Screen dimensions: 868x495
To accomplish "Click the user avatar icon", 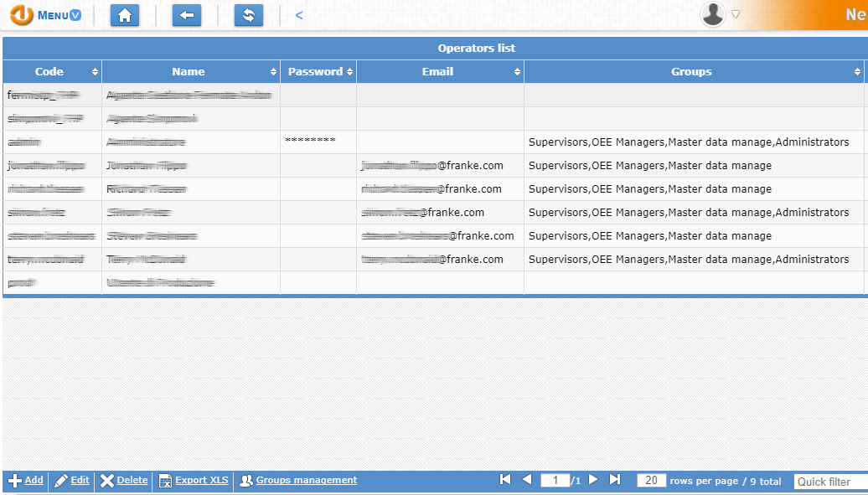I will point(713,14).
